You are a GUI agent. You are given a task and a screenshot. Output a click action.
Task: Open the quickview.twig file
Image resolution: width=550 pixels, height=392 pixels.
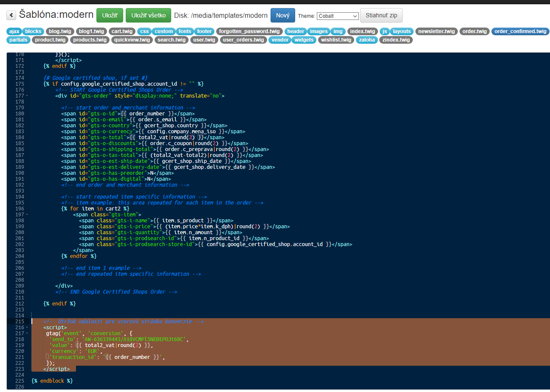click(132, 40)
